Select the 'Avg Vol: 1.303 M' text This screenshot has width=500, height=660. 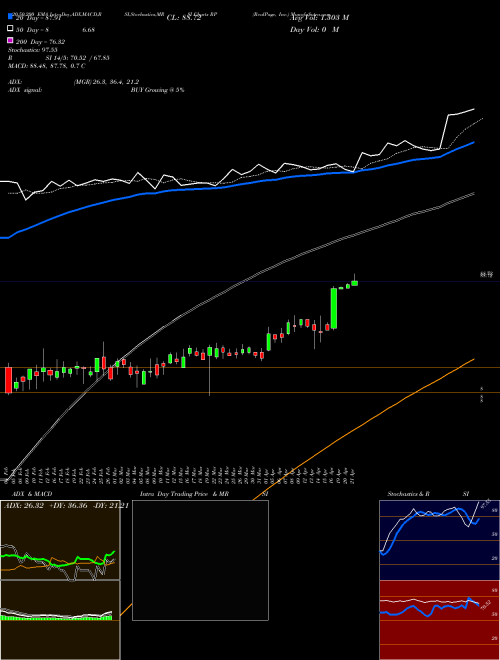pyautogui.click(x=319, y=18)
